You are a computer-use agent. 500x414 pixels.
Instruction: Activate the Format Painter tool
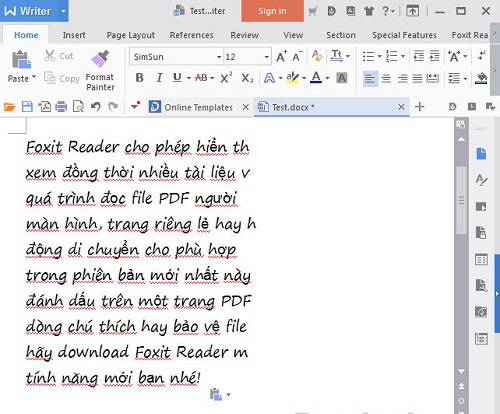(x=100, y=71)
